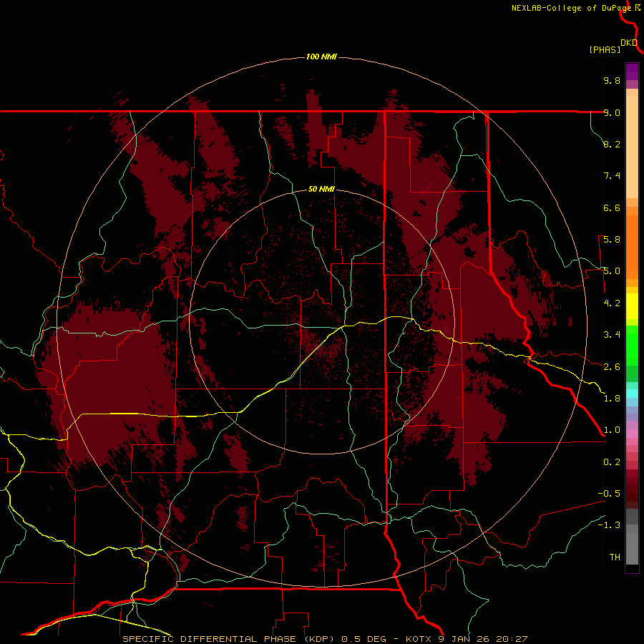Screen dimensions: 644x644
Task: Select the 9.8 scale value
Action: 612,80
